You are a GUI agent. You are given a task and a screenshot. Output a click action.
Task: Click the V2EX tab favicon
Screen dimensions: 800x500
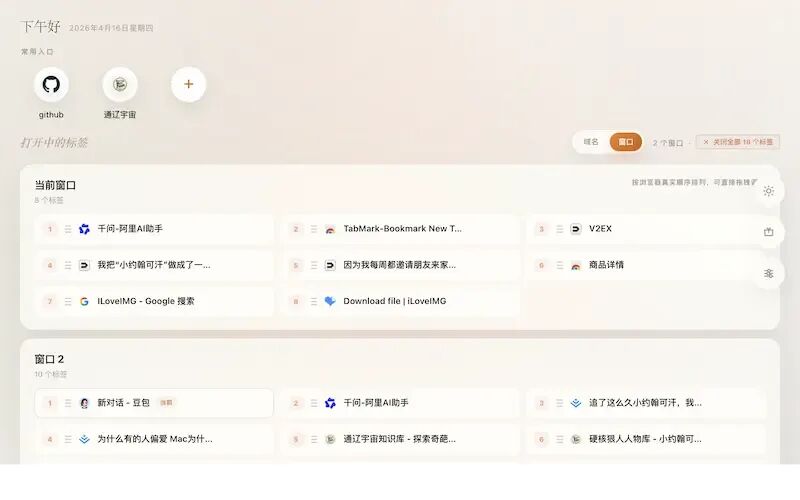tap(576, 229)
